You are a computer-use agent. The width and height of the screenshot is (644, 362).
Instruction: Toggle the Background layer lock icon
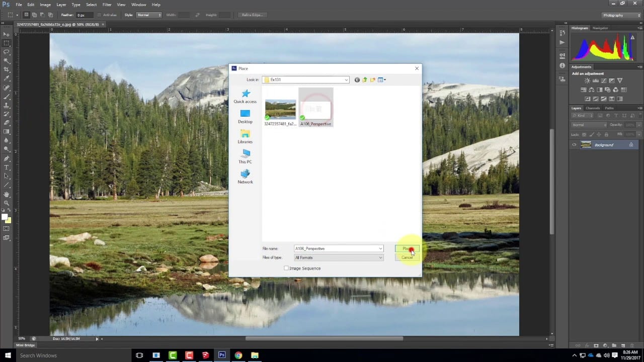(631, 145)
